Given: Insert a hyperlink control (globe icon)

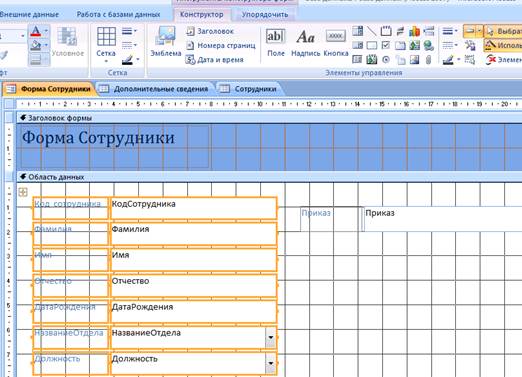Looking at the screenshot, I should point(429,45).
